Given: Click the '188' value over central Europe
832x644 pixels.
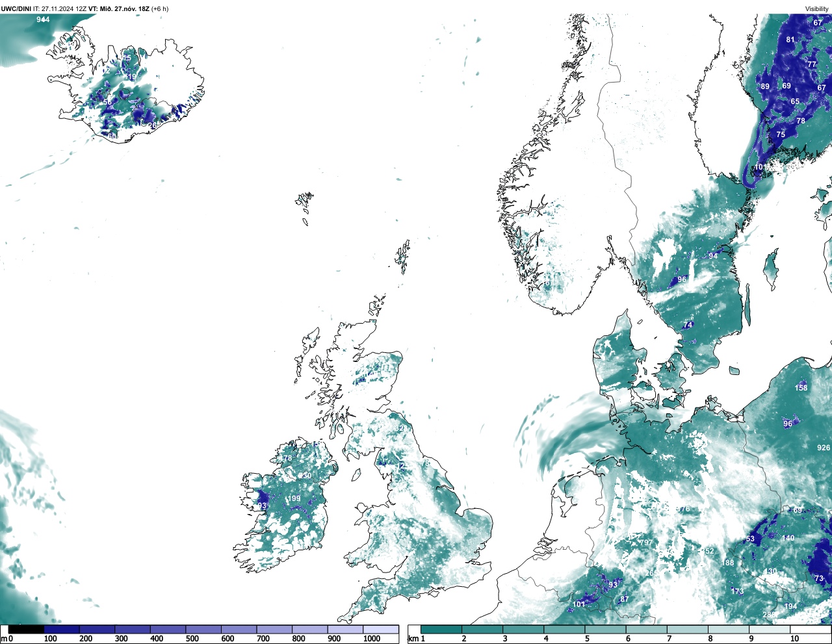Looking at the screenshot, I should tap(728, 563).
